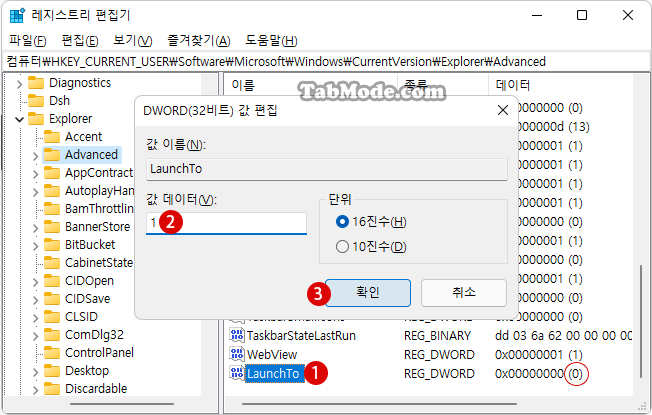The image size is (652, 415).
Task: Click the 취소 button in the DWORD dialog
Action: click(x=464, y=293)
